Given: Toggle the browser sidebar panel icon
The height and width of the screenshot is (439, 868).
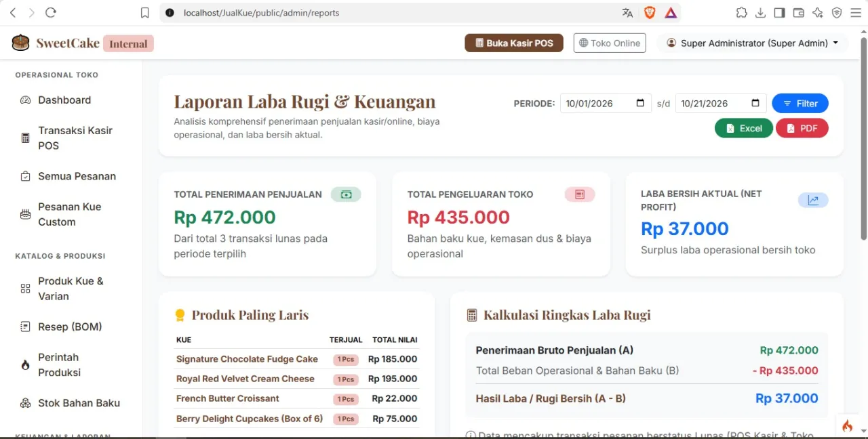Looking at the screenshot, I should (x=779, y=13).
